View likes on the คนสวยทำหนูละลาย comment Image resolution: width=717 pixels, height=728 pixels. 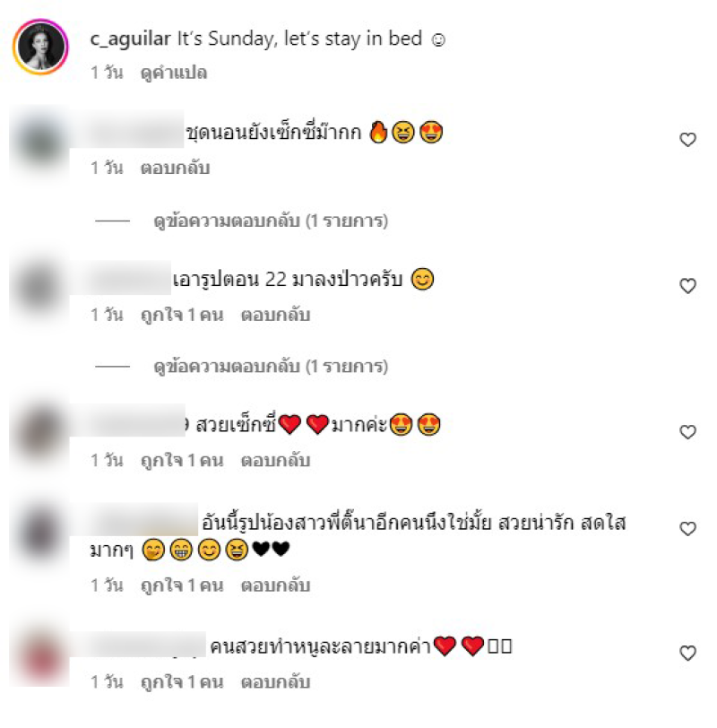point(182,682)
